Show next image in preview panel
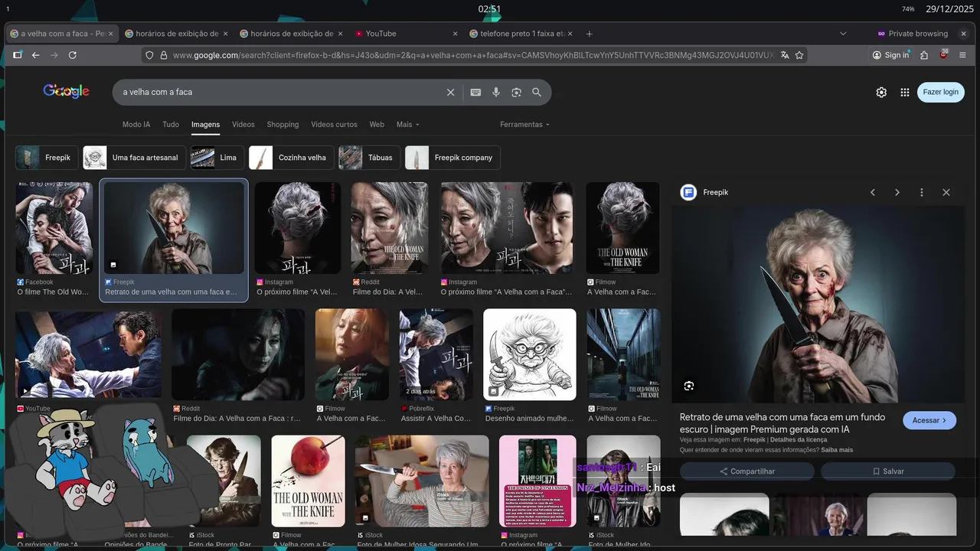The height and width of the screenshot is (551, 980). [x=897, y=192]
